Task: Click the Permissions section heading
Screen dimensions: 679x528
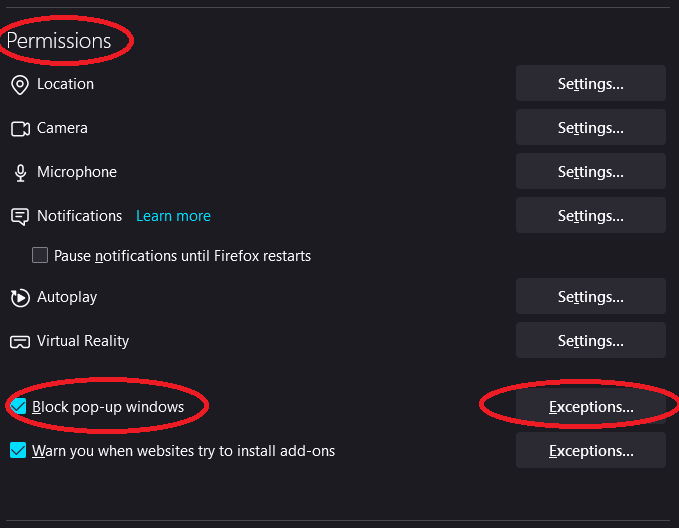Action: point(59,41)
